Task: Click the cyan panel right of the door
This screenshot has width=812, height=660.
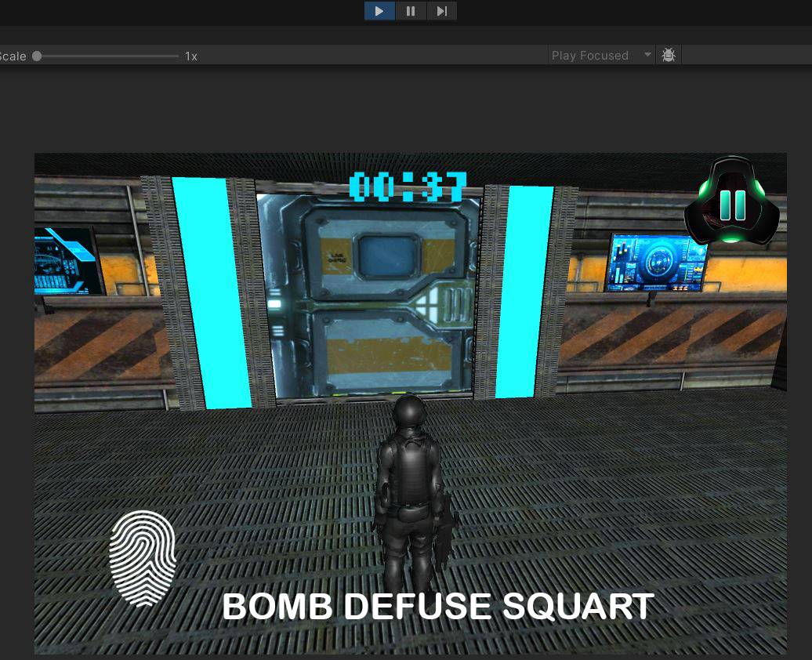Action: pyautogui.click(x=524, y=292)
